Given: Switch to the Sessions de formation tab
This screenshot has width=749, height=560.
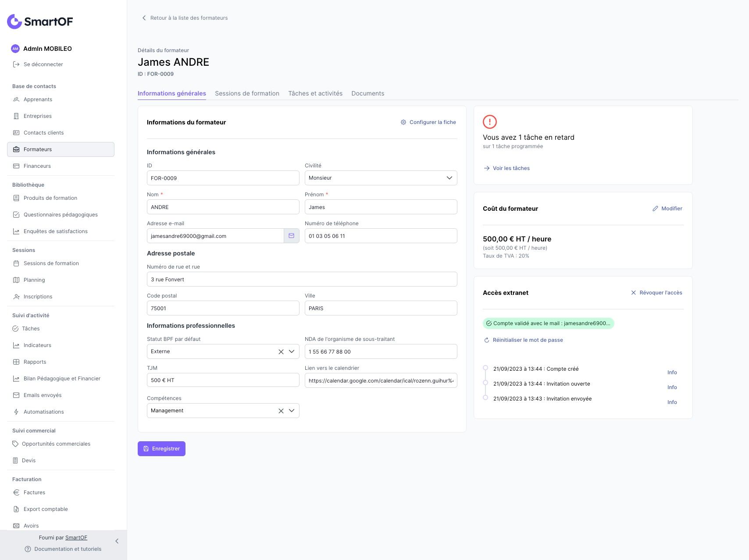Looking at the screenshot, I should coord(247,93).
